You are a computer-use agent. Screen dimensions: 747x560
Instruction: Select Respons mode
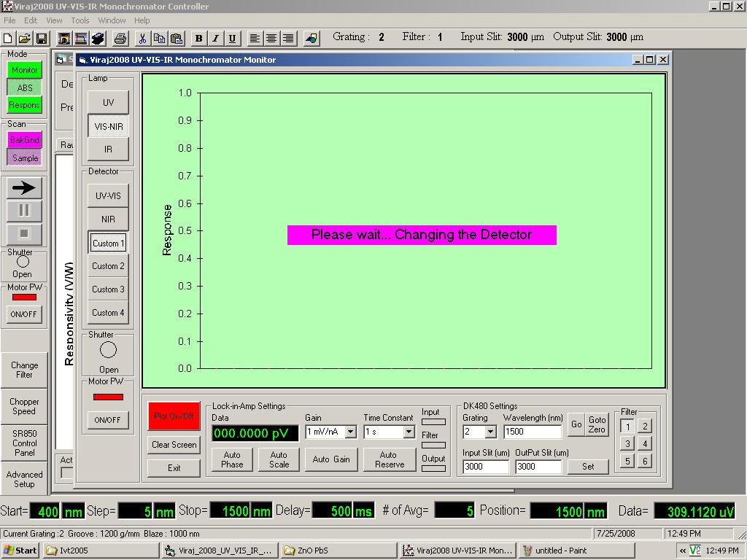[x=24, y=105]
